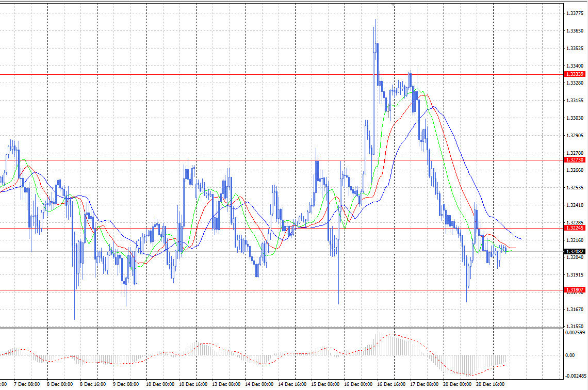Click the 1.32285 price axis label

[575, 223]
